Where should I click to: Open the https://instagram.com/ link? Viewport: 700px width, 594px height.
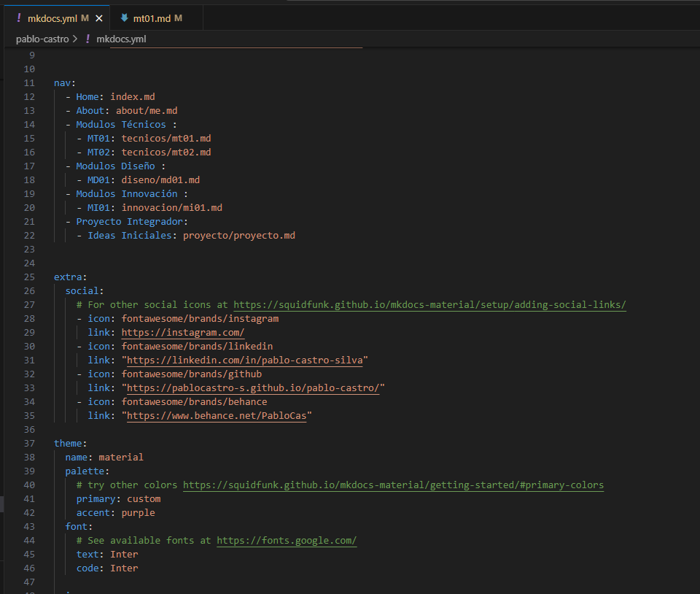pos(182,333)
